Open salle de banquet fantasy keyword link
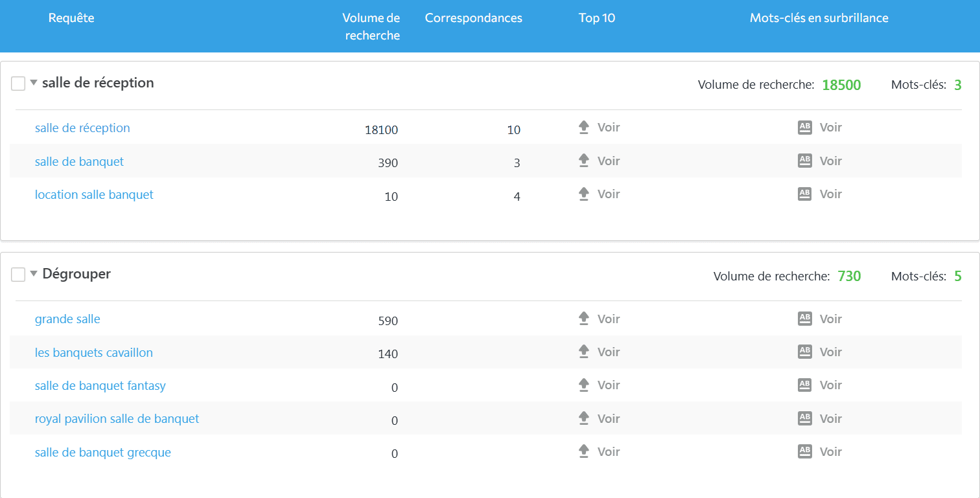 [100, 385]
